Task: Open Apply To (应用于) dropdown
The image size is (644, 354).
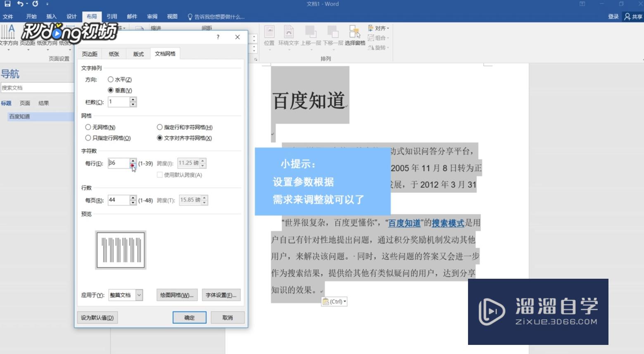Action: (x=139, y=295)
